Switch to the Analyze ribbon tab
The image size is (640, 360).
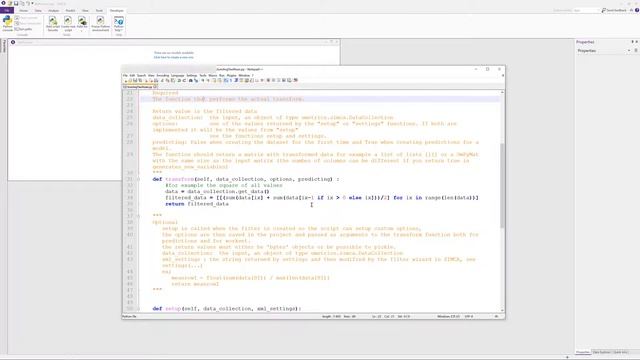[x=53, y=10]
